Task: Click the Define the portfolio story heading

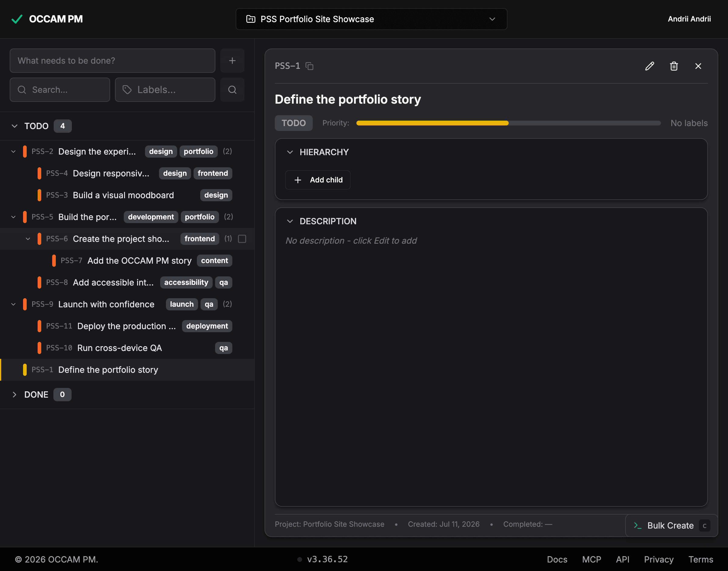Action: coord(348,100)
